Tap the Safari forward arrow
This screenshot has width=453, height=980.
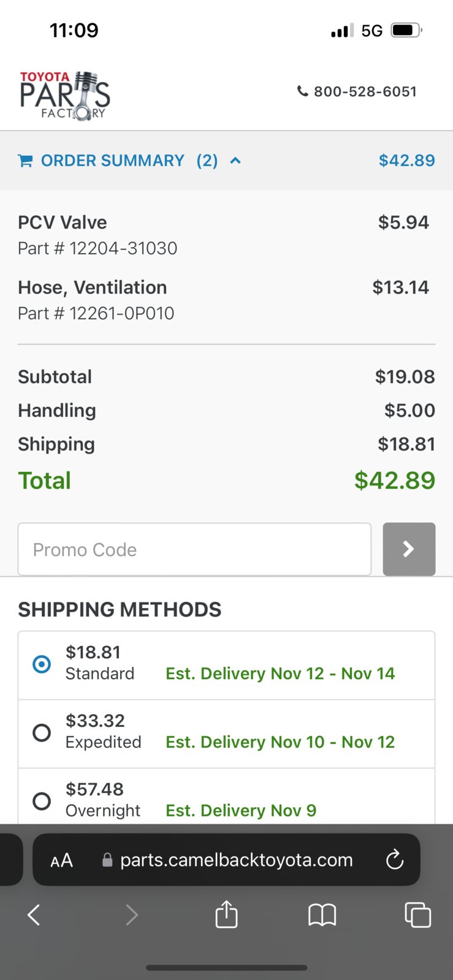point(131,915)
